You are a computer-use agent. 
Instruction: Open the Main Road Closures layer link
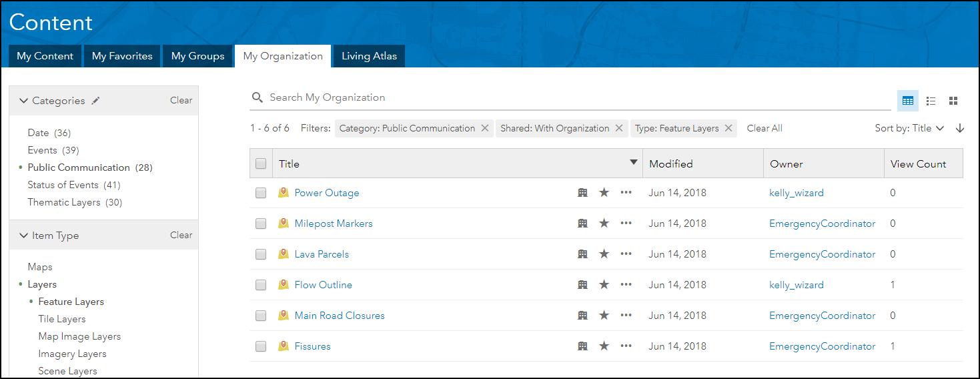[340, 316]
